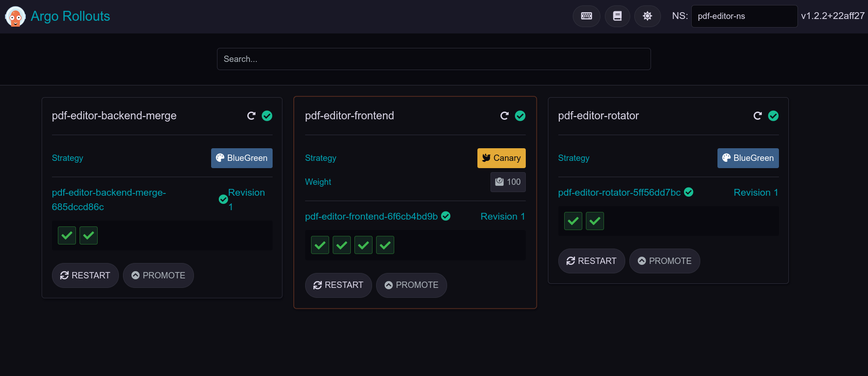
Task: Open the pdf-editor-backend-merge rollout title
Action: coord(114,116)
